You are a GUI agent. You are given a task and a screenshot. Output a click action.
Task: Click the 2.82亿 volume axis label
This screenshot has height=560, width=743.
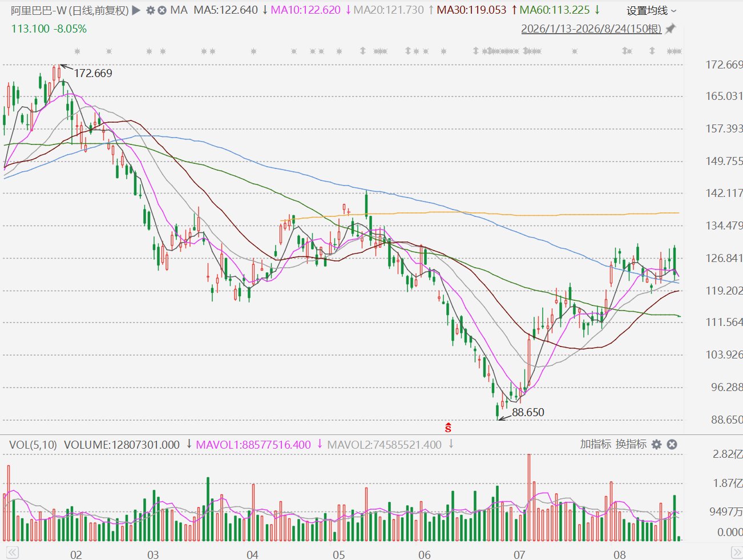click(728, 454)
